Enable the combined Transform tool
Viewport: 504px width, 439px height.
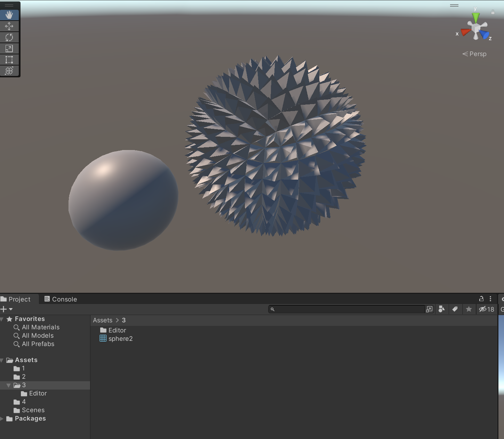9,71
